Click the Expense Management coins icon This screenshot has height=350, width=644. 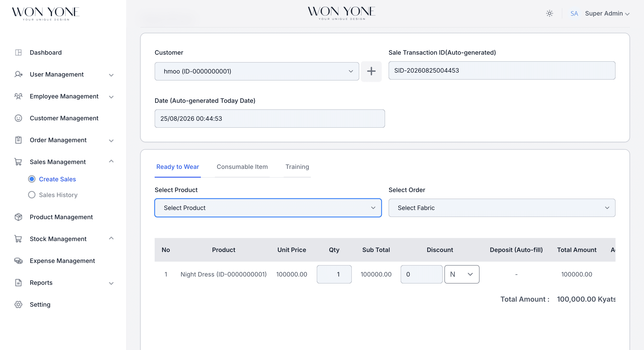pos(18,261)
